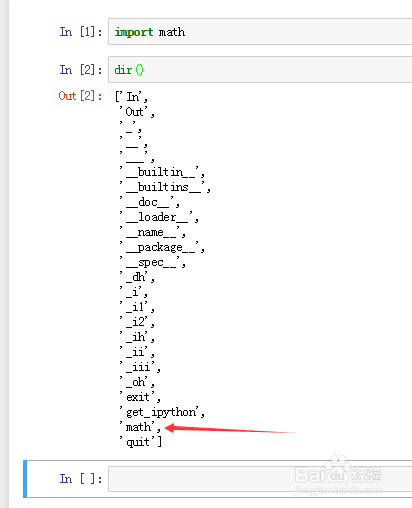Click the 'In [1]:' prompt label
Image resolution: width=412 pixels, height=508 pixels.
(x=81, y=32)
